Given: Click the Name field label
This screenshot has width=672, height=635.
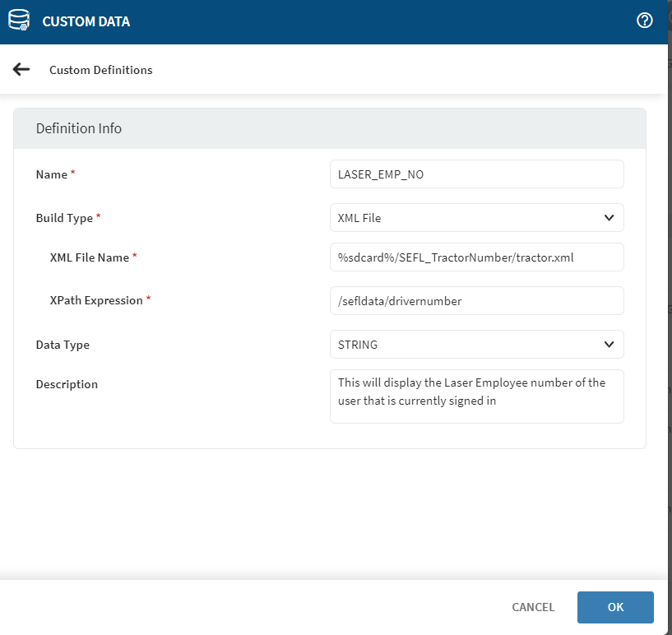Looking at the screenshot, I should 52,174.
